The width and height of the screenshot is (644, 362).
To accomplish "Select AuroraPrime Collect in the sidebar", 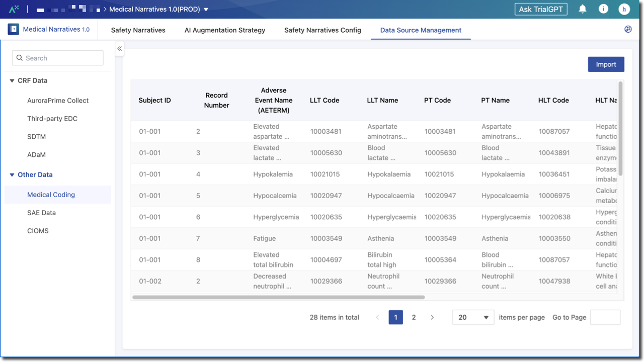I will (x=58, y=101).
